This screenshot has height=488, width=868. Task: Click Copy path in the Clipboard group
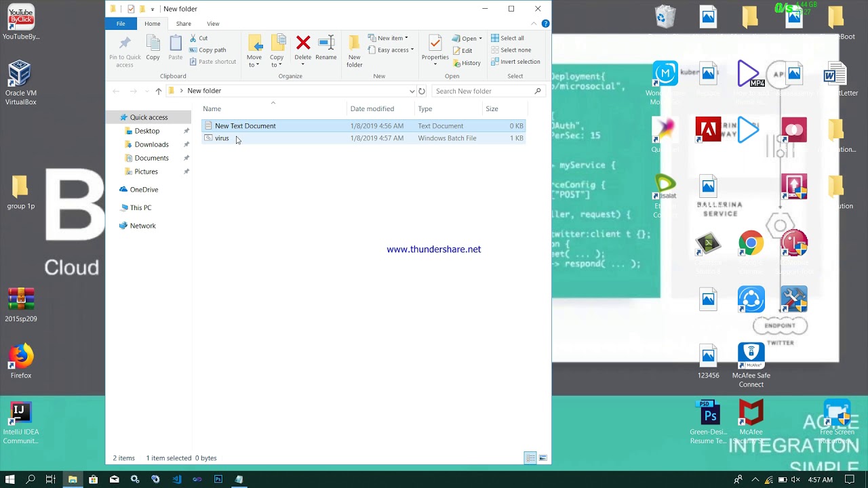208,50
